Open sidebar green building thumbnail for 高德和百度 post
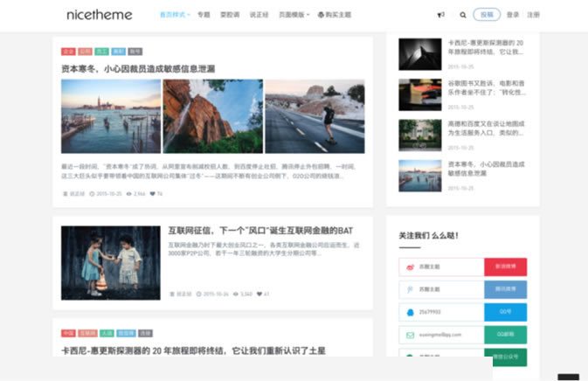This screenshot has height=381, width=588. coord(420,135)
